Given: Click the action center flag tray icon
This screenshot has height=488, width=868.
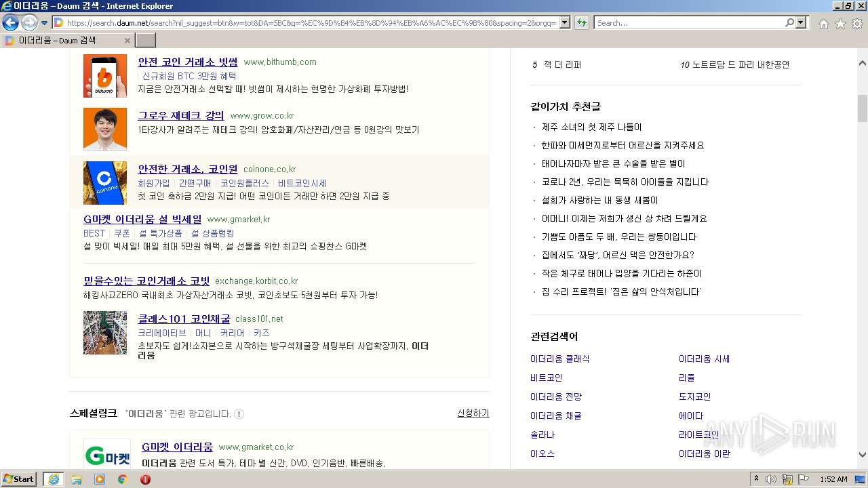Looking at the screenshot, I should tap(804, 479).
